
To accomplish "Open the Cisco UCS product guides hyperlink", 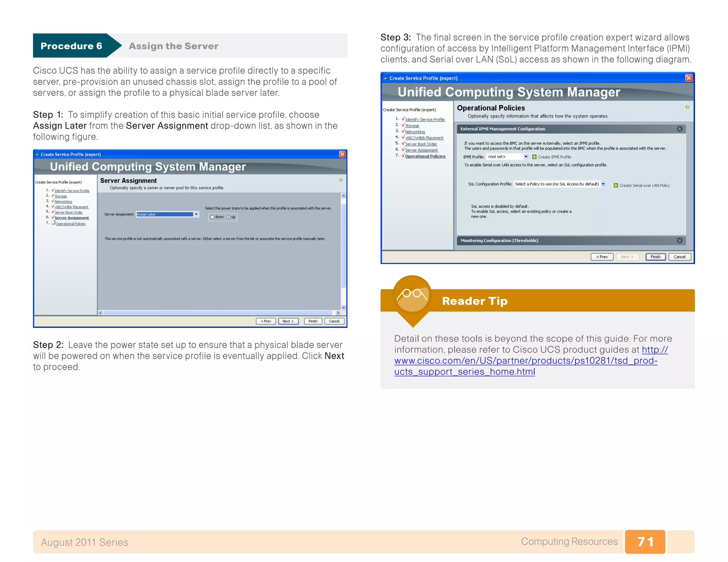I will pyautogui.click(x=525, y=361).
